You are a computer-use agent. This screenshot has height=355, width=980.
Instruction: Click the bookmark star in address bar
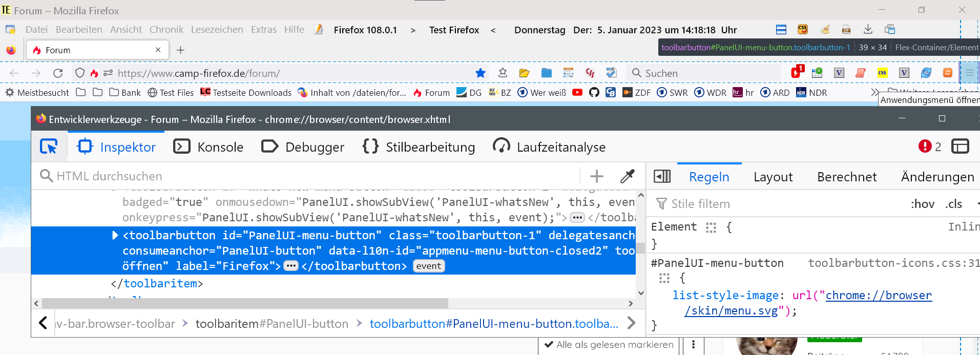[480, 73]
